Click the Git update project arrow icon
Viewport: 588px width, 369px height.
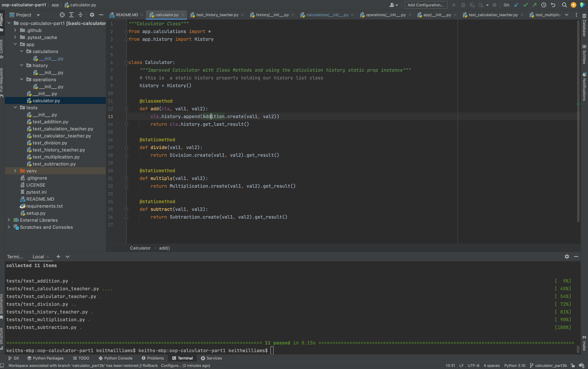pyautogui.click(x=516, y=5)
